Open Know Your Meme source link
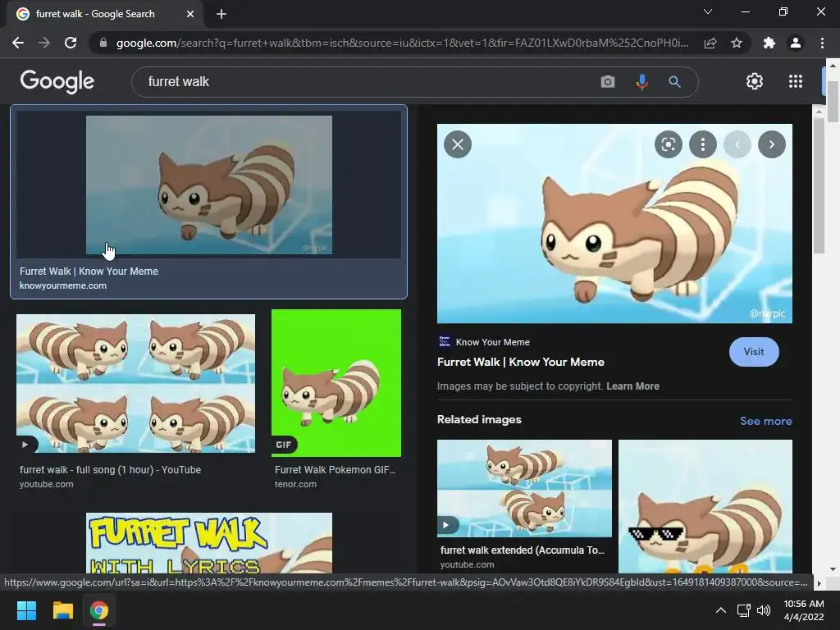This screenshot has height=630, width=840. 492,342
